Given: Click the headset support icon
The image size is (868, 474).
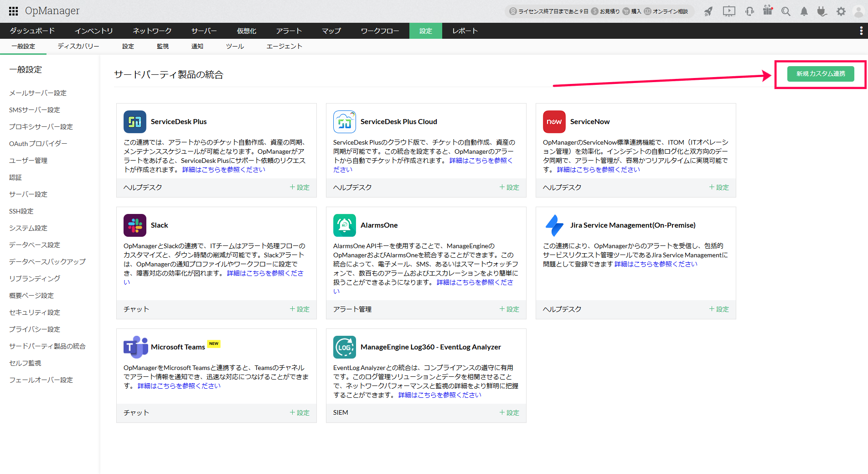Looking at the screenshot, I should pos(749,11).
